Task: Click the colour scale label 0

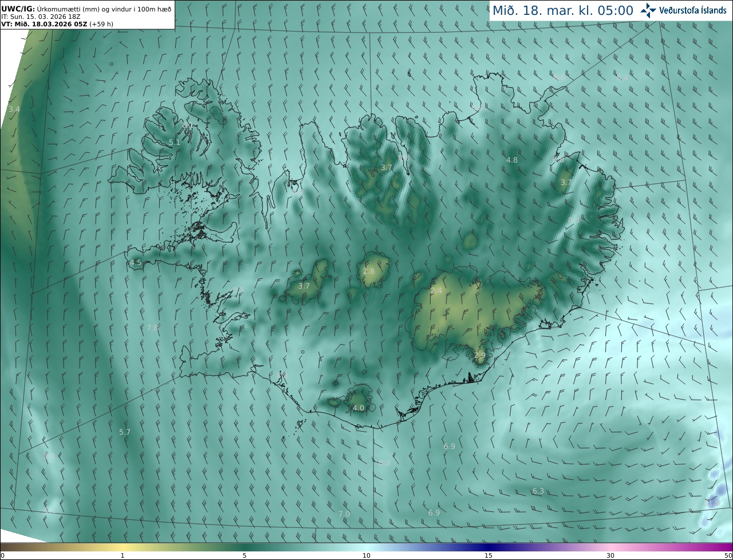Action: coord(2,555)
